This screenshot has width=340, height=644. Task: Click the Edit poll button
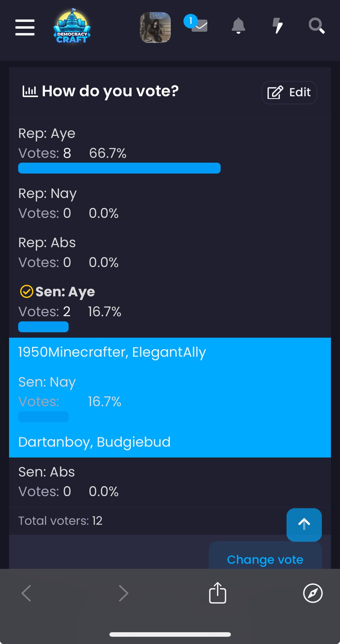[x=289, y=92]
